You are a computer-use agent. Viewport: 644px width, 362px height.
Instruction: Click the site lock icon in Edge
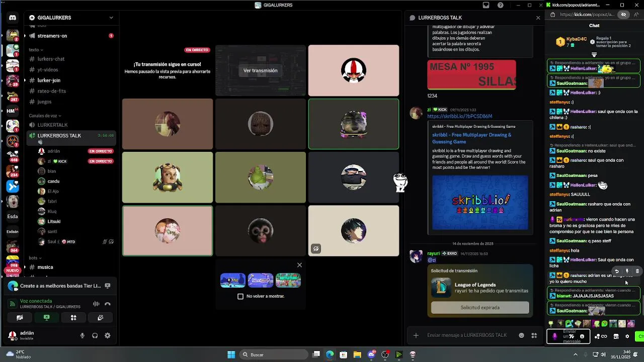tap(553, 15)
